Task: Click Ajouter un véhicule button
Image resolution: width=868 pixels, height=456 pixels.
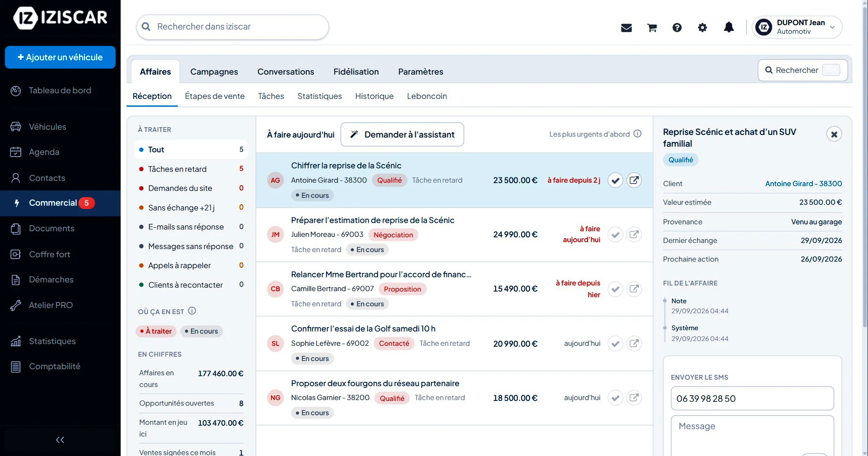Action: 60,57
